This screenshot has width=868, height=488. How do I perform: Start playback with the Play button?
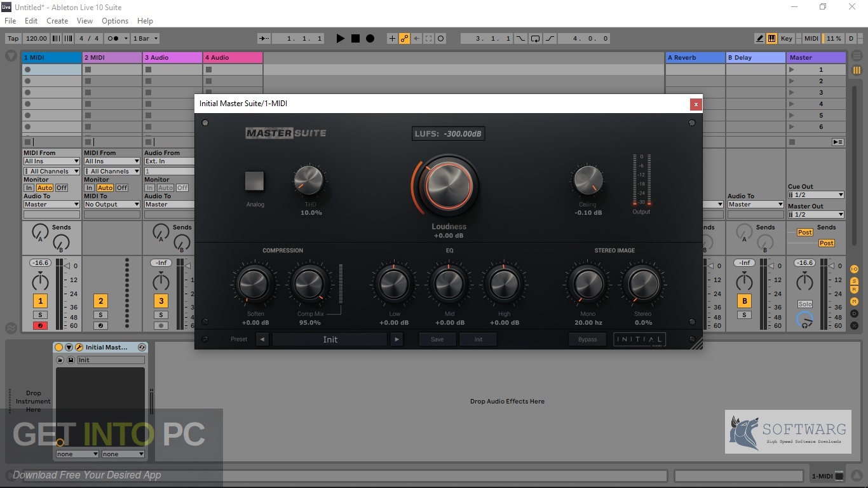coord(341,38)
